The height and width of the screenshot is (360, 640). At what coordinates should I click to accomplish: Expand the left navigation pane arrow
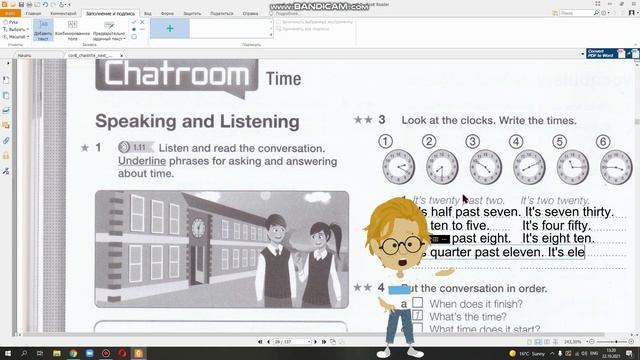pyautogui.click(x=8, y=63)
